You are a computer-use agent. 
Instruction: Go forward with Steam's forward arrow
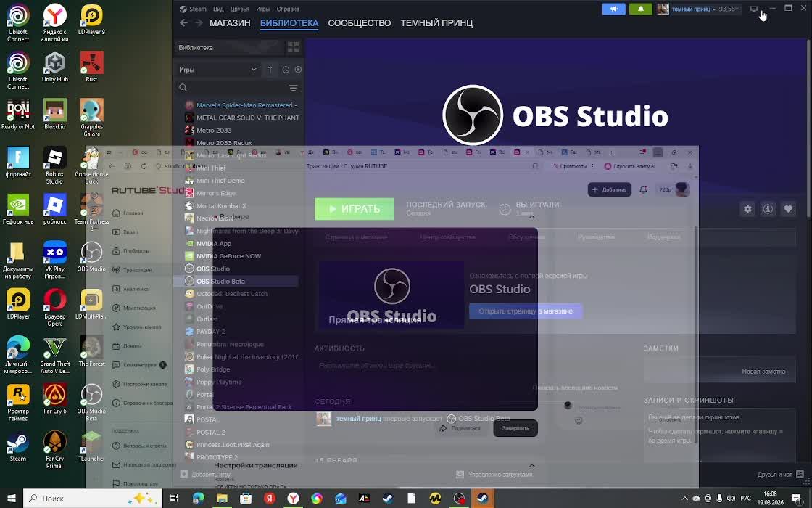[199, 22]
